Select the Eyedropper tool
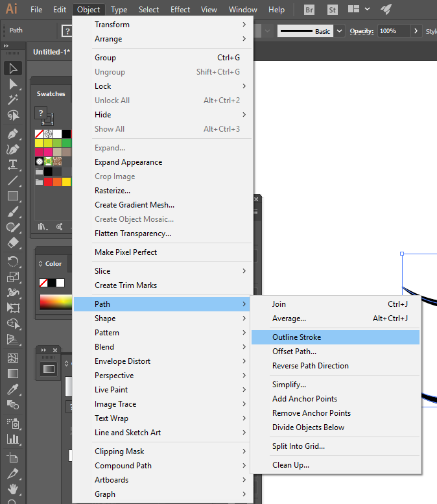This screenshot has height=504, width=437. [13, 389]
